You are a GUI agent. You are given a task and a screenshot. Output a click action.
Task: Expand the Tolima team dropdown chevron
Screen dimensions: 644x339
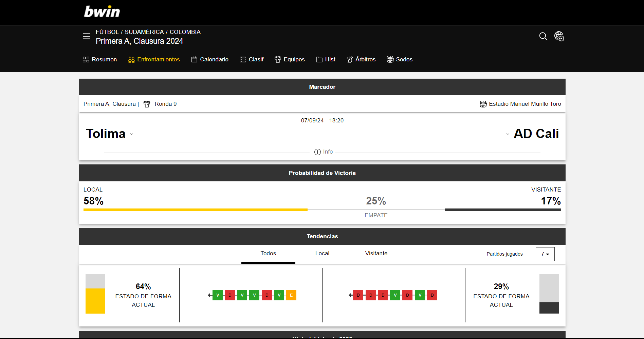(132, 134)
